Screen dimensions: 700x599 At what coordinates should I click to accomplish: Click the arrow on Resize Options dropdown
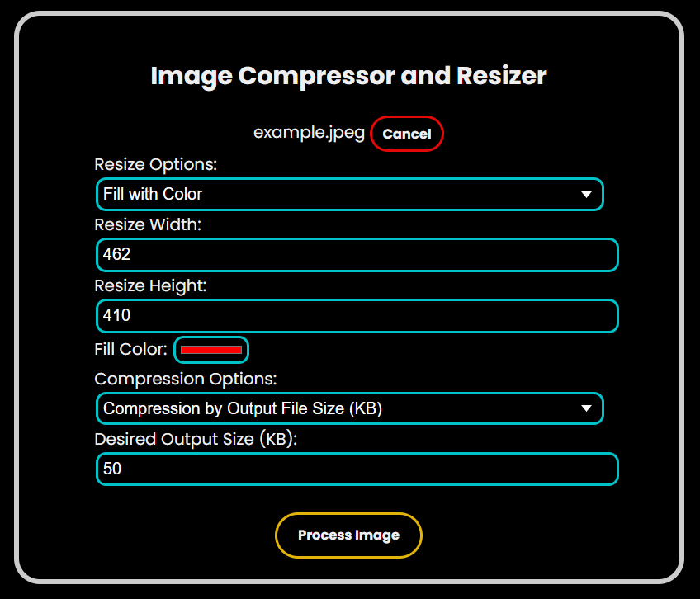click(x=586, y=195)
